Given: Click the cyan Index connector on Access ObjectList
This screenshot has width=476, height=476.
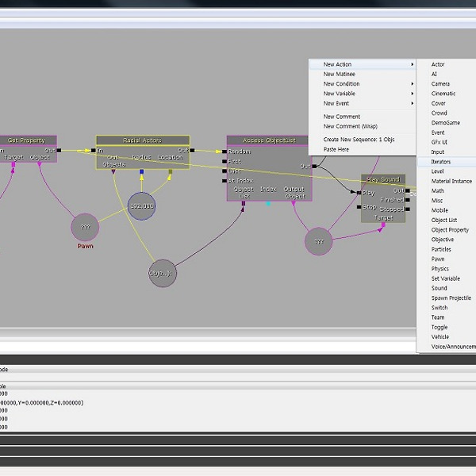Looking at the screenshot, I should [268, 204].
